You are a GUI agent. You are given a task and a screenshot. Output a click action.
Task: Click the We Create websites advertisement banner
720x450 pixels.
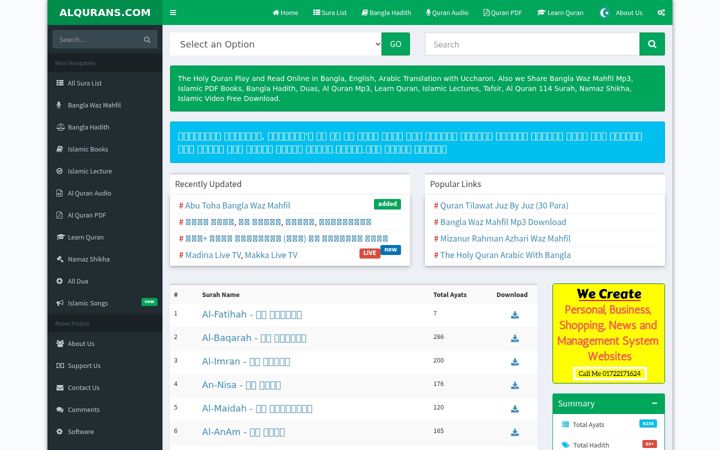point(608,333)
